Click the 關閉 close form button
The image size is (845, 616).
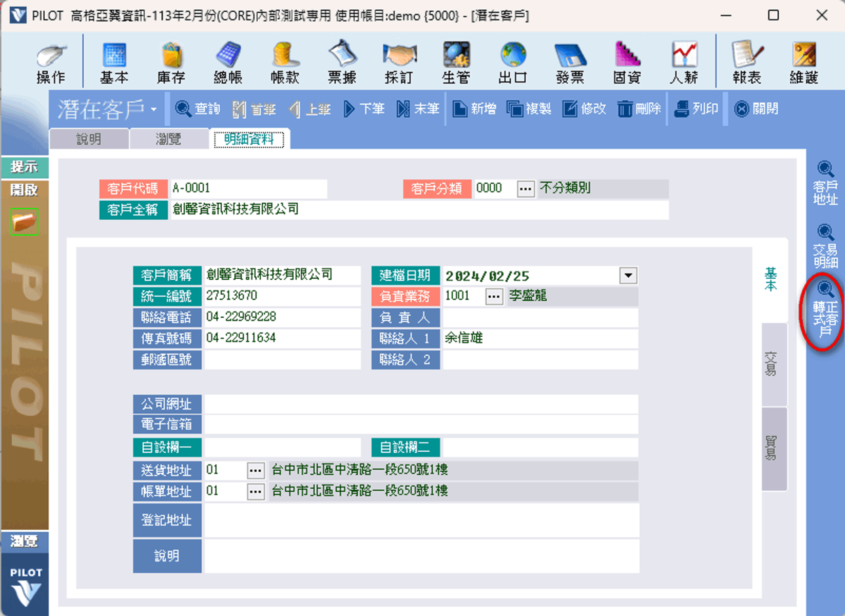click(x=756, y=109)
